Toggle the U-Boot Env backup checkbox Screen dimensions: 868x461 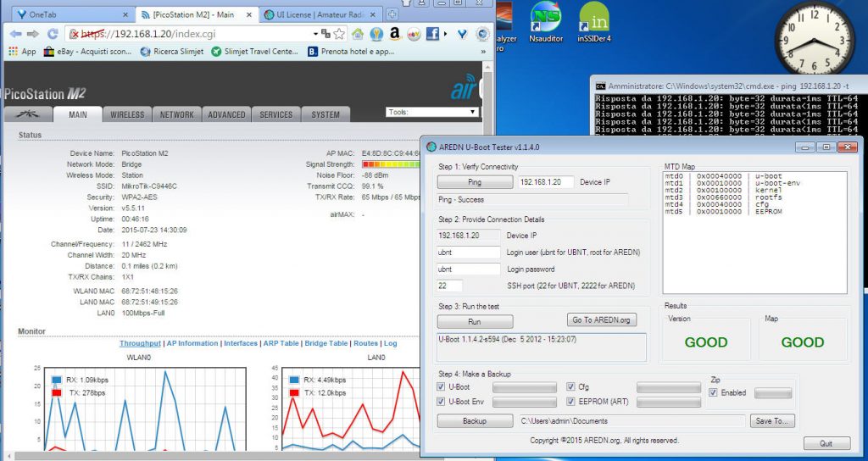click(441, 401)
